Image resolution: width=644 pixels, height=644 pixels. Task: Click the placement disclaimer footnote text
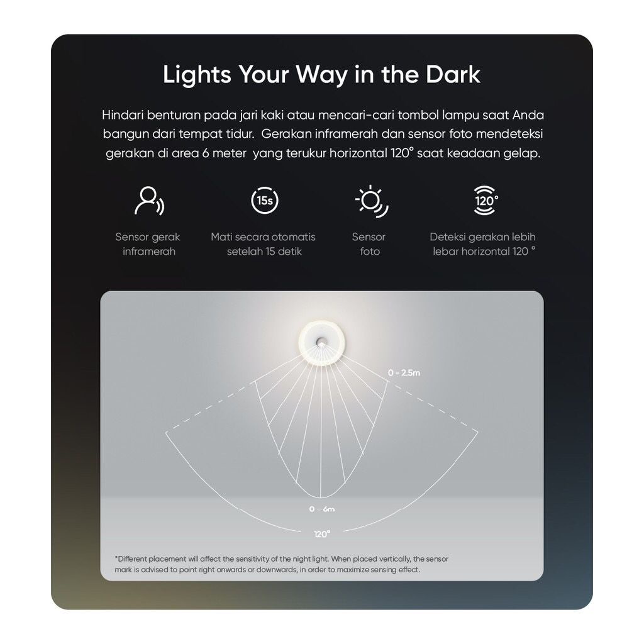281,564
